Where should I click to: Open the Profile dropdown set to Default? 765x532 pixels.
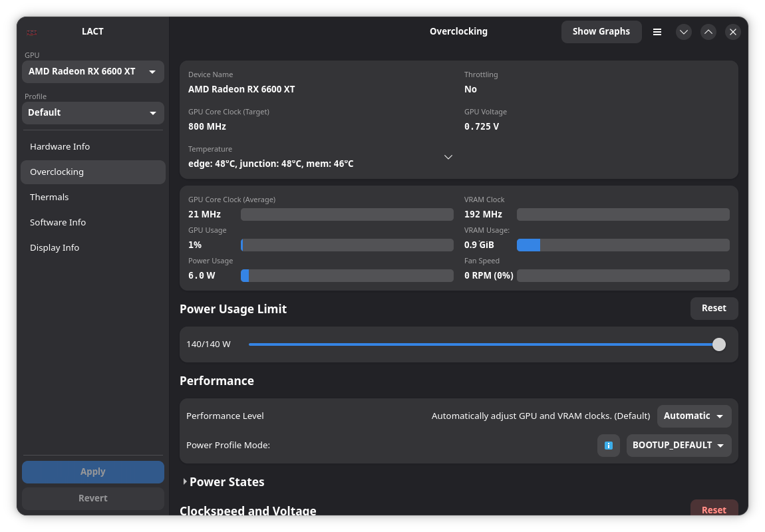[92, 112]
